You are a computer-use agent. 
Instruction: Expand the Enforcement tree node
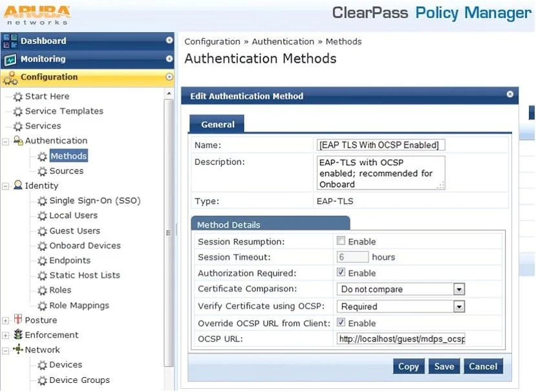[x=5, y=336]
